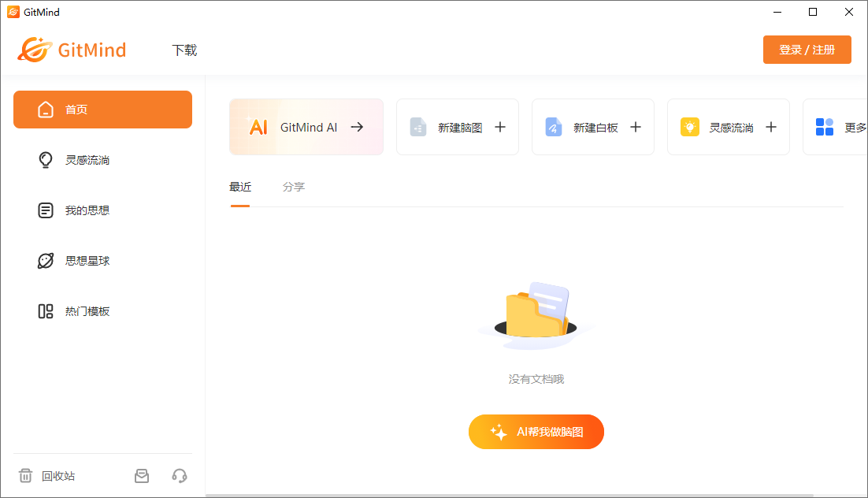Click the sparkle icon on the AI button
This screenshot has width=868, height=498.
click(499, 432)
